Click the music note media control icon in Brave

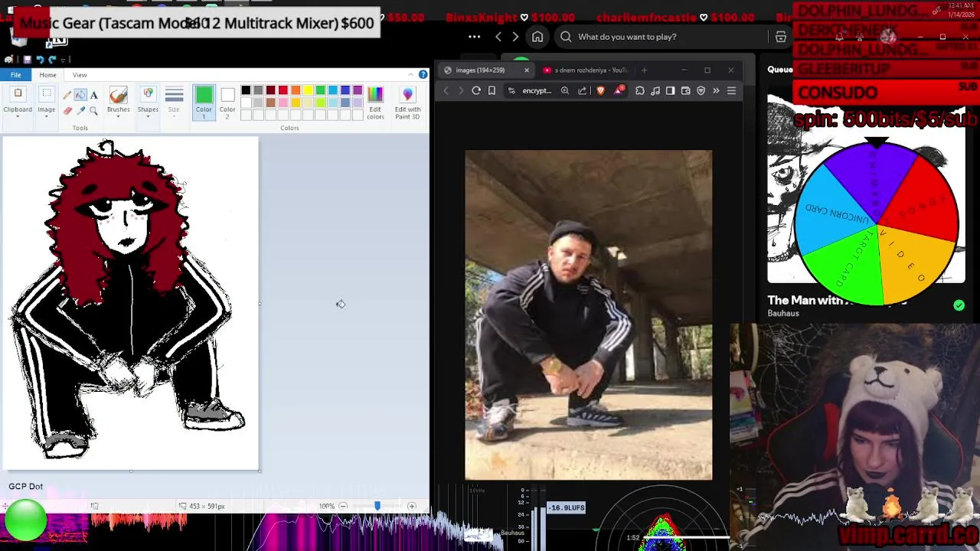pyautogui.click(x=655, y=90)
